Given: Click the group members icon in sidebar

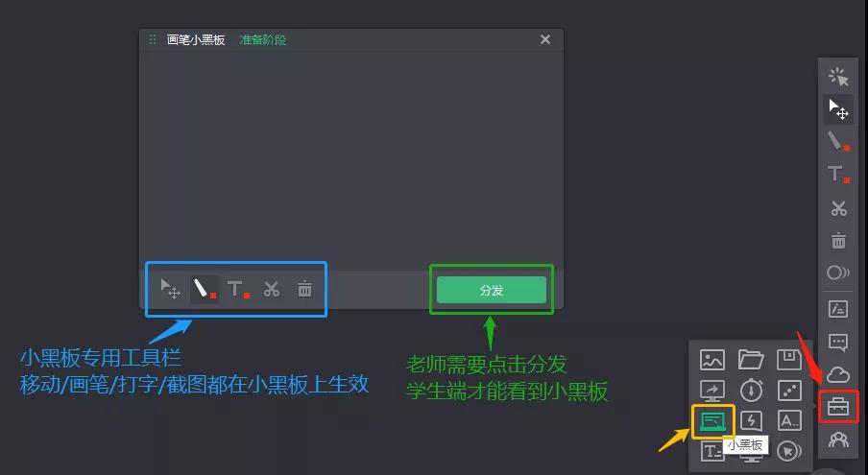Looking at the screenshot, I should pyautogui.click(x=838, y=439).
